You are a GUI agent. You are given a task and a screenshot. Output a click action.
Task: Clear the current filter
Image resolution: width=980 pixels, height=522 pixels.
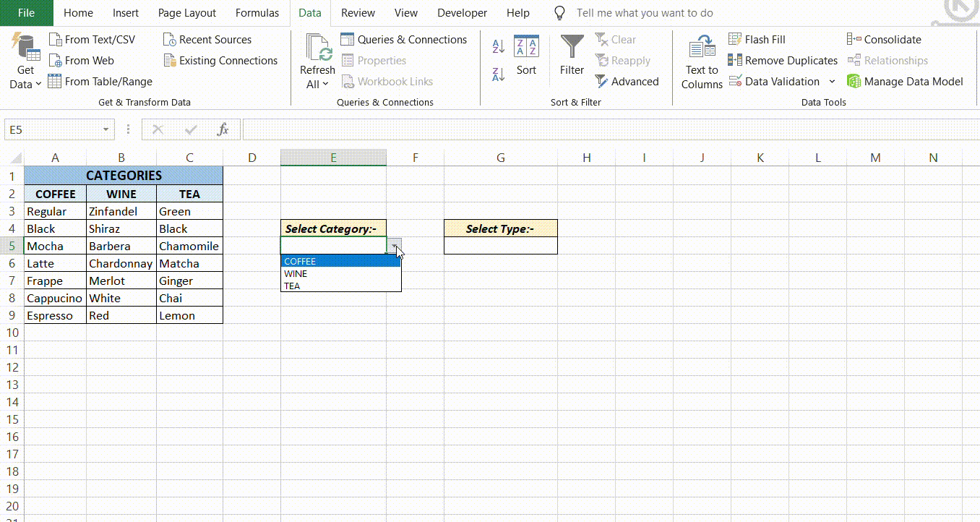[616, 40]
